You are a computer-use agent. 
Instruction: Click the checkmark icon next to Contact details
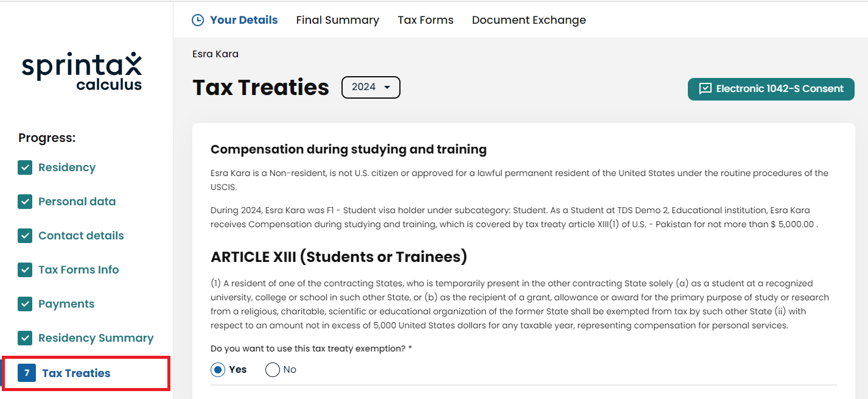pyautogui.click(x=25, y=236)
